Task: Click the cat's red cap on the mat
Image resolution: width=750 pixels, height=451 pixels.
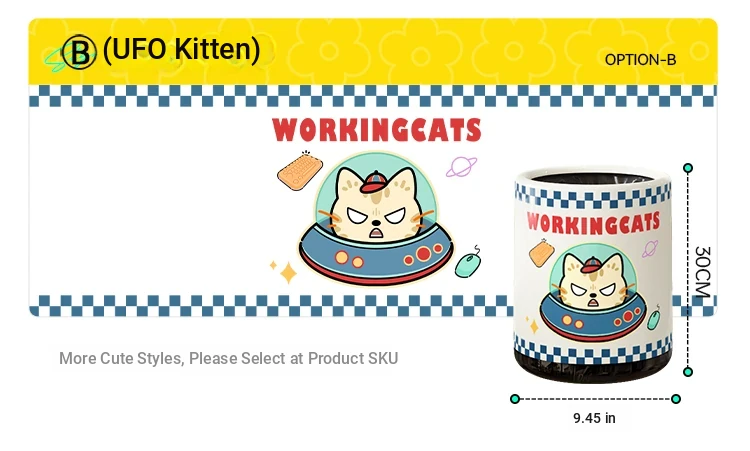Action: coord(373,182)
